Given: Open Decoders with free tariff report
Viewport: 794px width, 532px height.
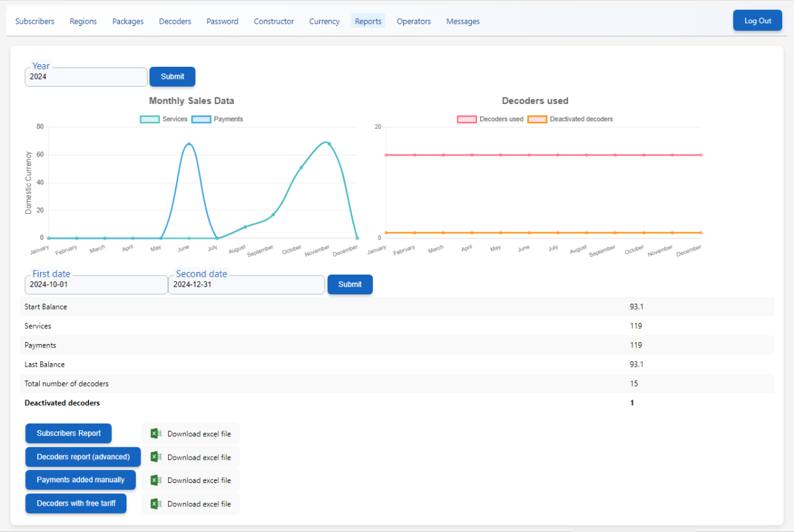Looking at the screenshot, I should [76, 504].
